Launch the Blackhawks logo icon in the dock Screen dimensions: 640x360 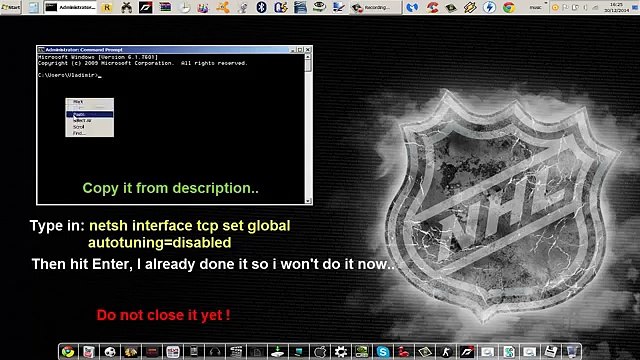pyautogui.click(x=131, y=351)
